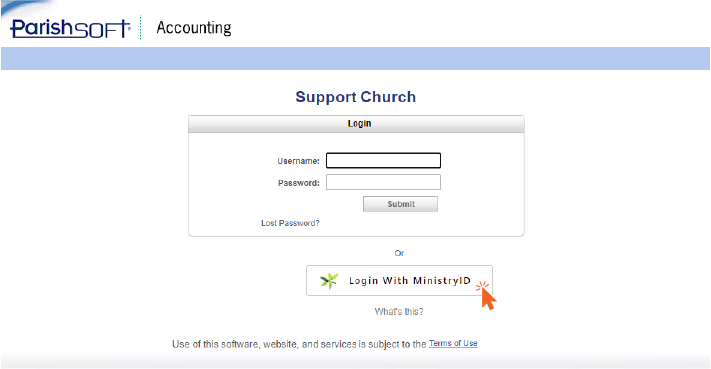Viewport: 711px width, 369px height.
Task: Click the software usage notice text
Action: pyautogui.click(x=299, y=344)
